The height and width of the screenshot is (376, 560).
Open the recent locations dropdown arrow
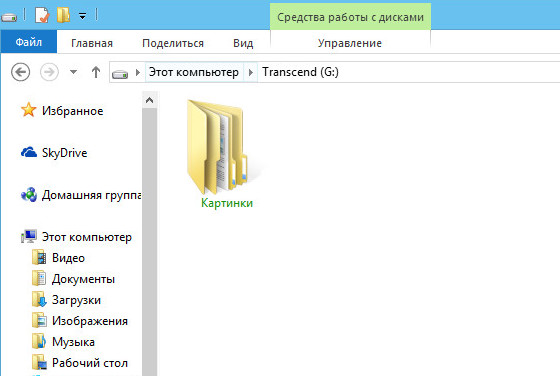(73, 72)
